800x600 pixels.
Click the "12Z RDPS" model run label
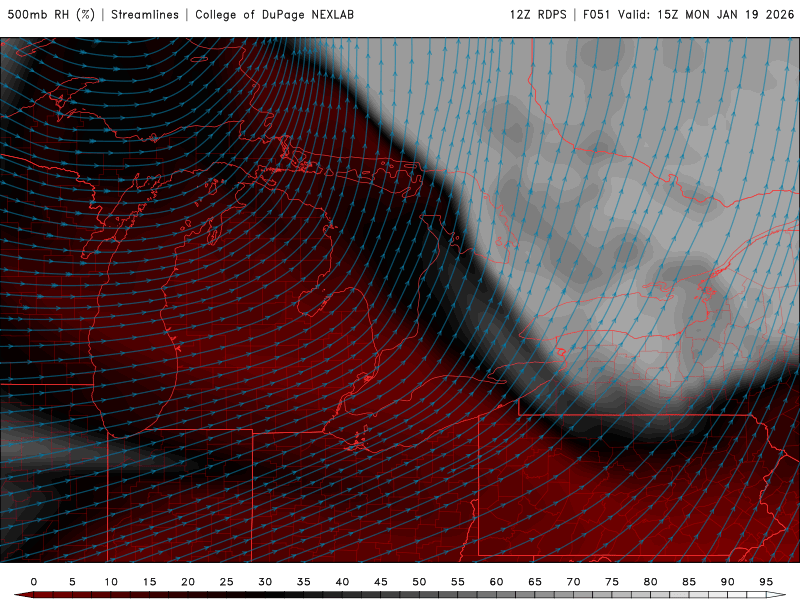(x=538, y=15)
